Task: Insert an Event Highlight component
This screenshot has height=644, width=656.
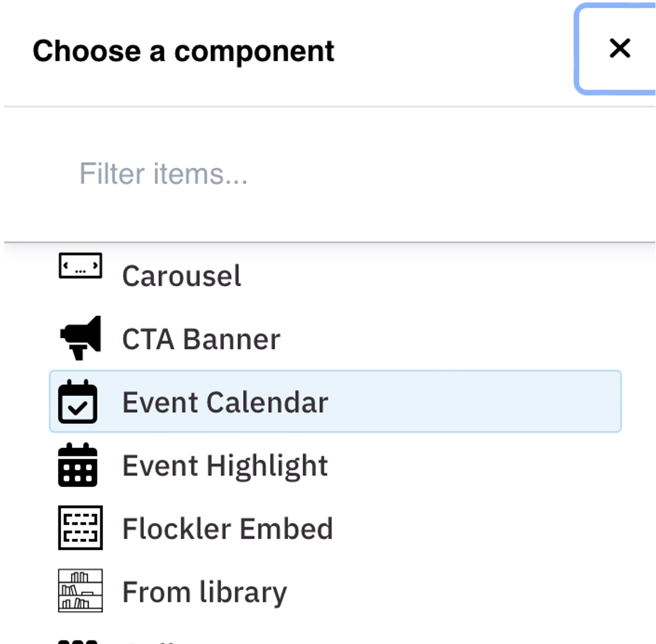Action: click(225, 465)
